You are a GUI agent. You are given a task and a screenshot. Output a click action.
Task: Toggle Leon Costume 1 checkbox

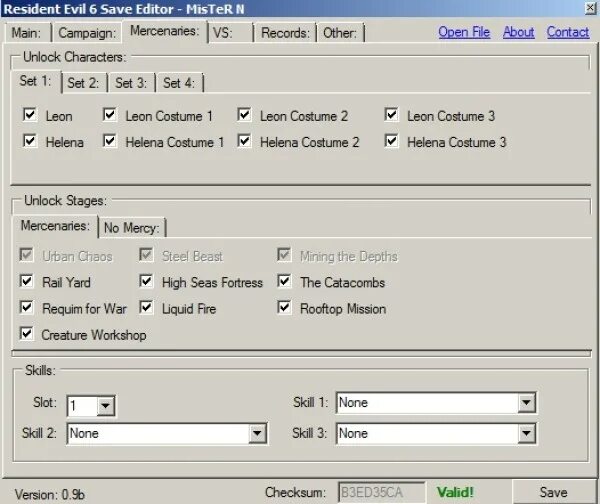(109, 114)
